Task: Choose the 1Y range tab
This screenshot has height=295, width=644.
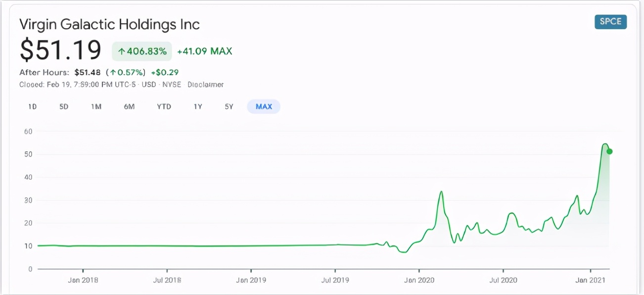Action: coord(198,106)
